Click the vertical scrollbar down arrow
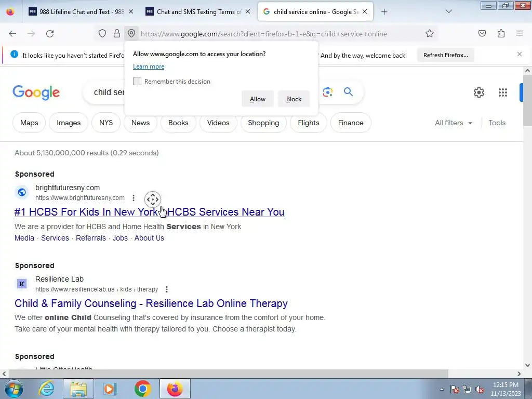 (x=527, y=365)
